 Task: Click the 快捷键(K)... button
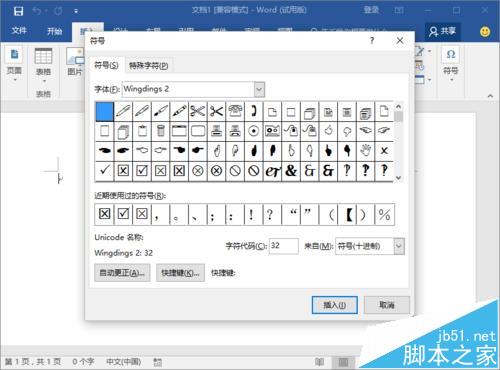pos(180,273)
